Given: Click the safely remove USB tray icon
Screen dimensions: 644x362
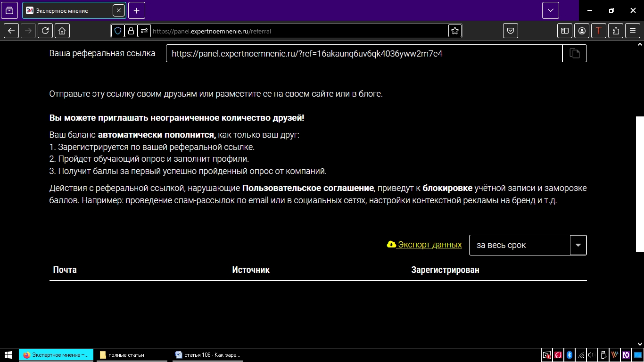Looking at the screenshot, I should (603, 355).
